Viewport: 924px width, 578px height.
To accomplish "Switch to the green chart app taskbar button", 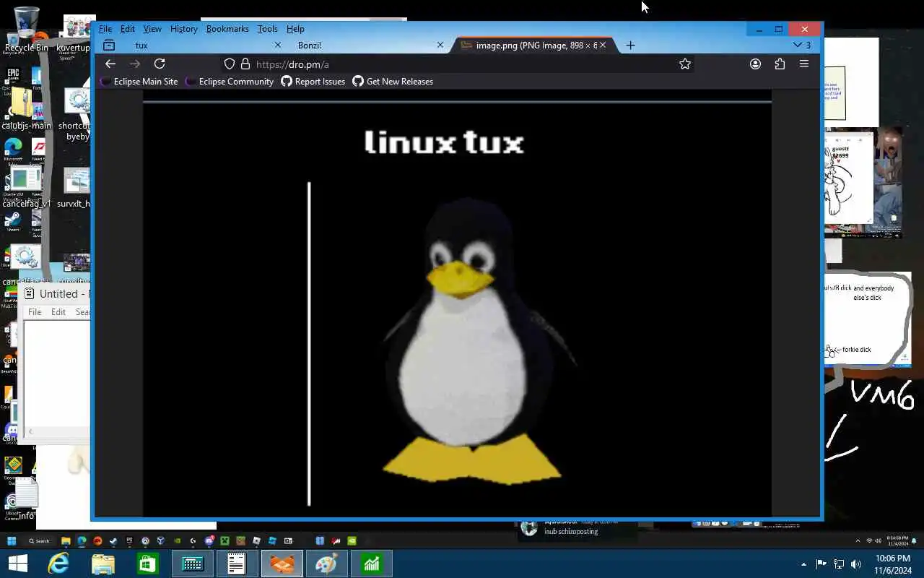I will [x=372, y=564].
